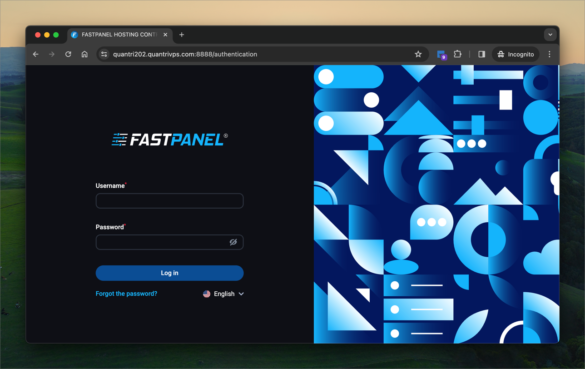The image size is (585, 369).
Task: Open the tab search chevron dropdown
Action: pos(550,35)
